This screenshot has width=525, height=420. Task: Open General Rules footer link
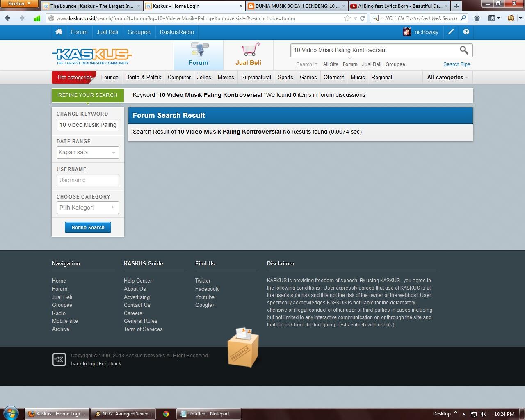point(140,321)
